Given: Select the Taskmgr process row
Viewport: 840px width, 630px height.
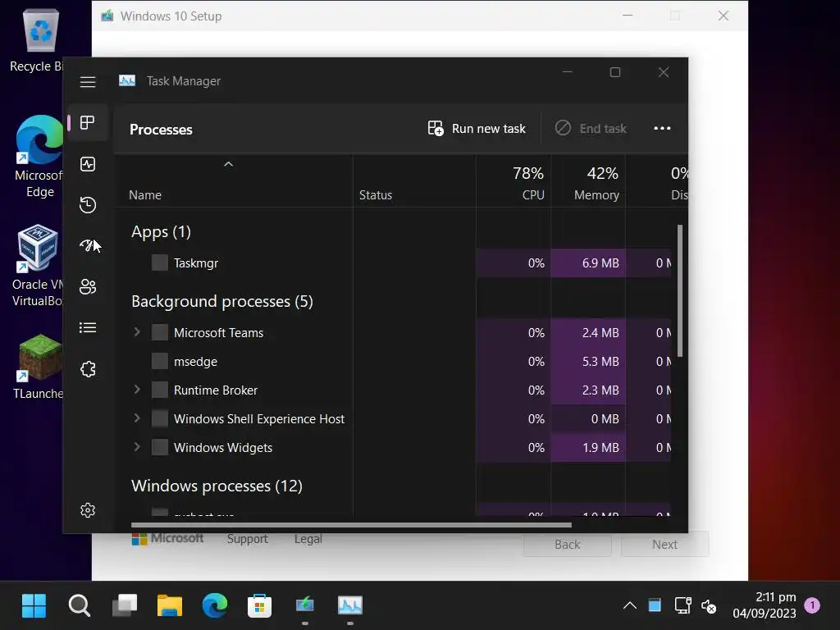Looking at the screenshot, I should click(394, 263).
